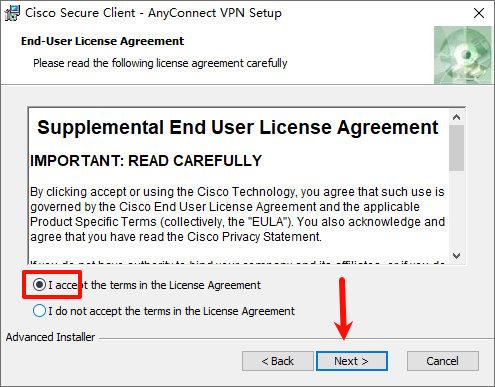495x387 pixels.
Task: Click the Supplemental End User License Agreement heading
Action: tap(237, 127)
